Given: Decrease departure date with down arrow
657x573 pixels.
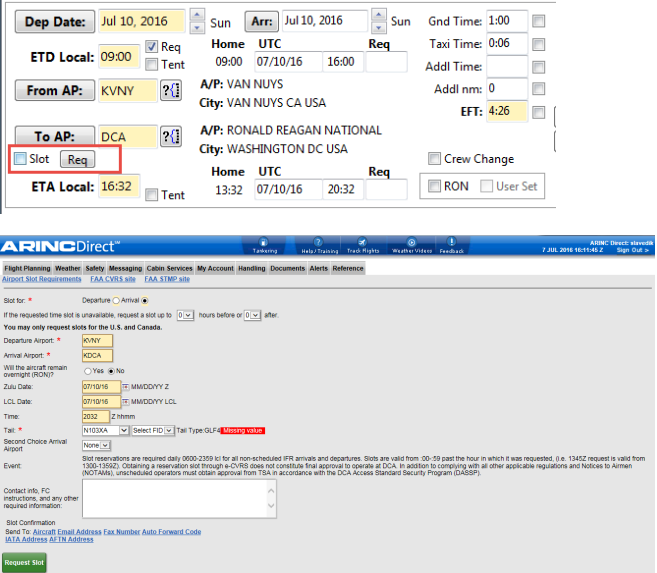Looking at the screenshot, I should (197, 28).
